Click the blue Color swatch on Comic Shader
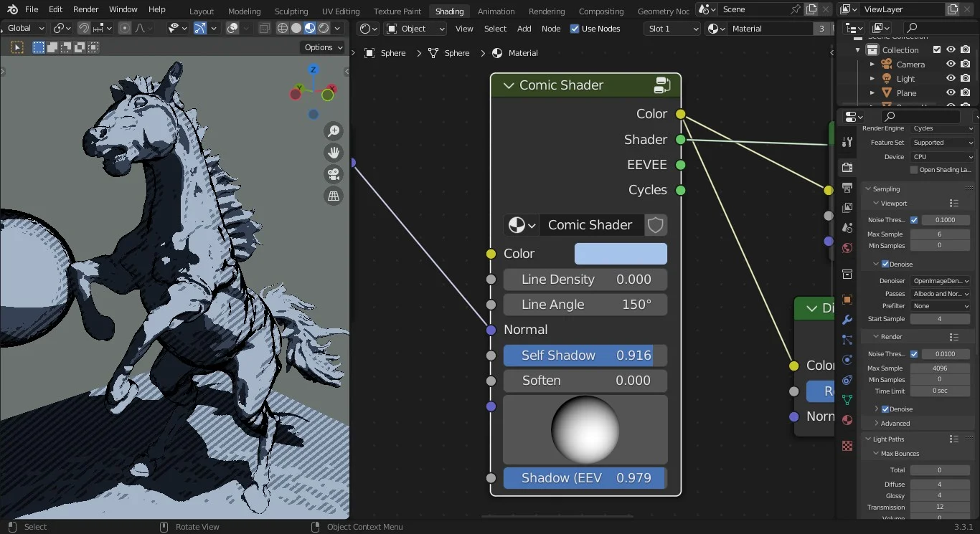 pyautogui.click(x=620, y=254)
